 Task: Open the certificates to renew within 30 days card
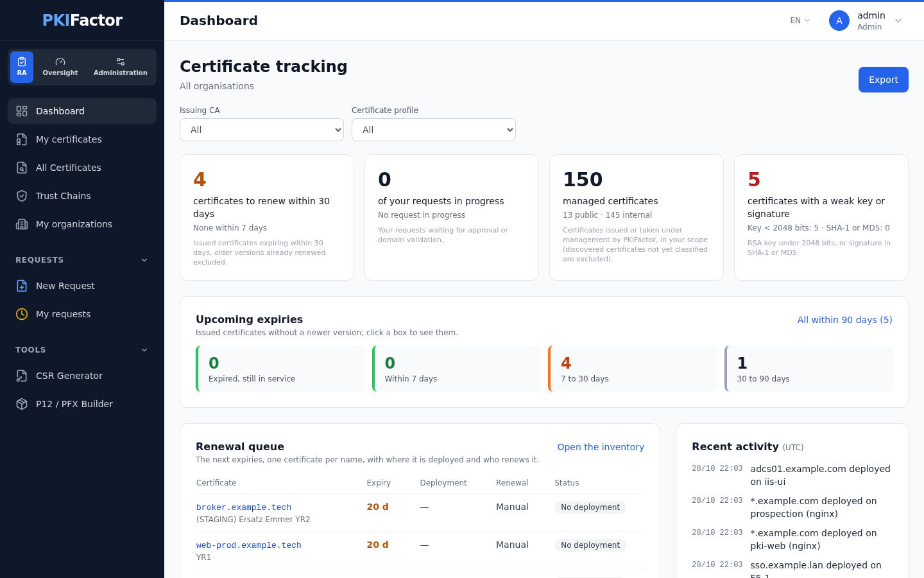tap(267, 217)
